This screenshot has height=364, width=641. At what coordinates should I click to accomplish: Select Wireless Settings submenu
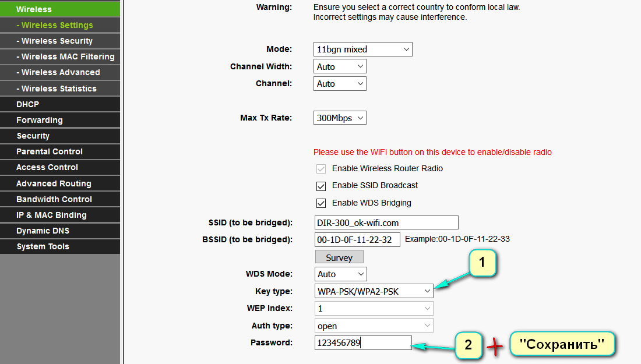click(x=60, y=25)
